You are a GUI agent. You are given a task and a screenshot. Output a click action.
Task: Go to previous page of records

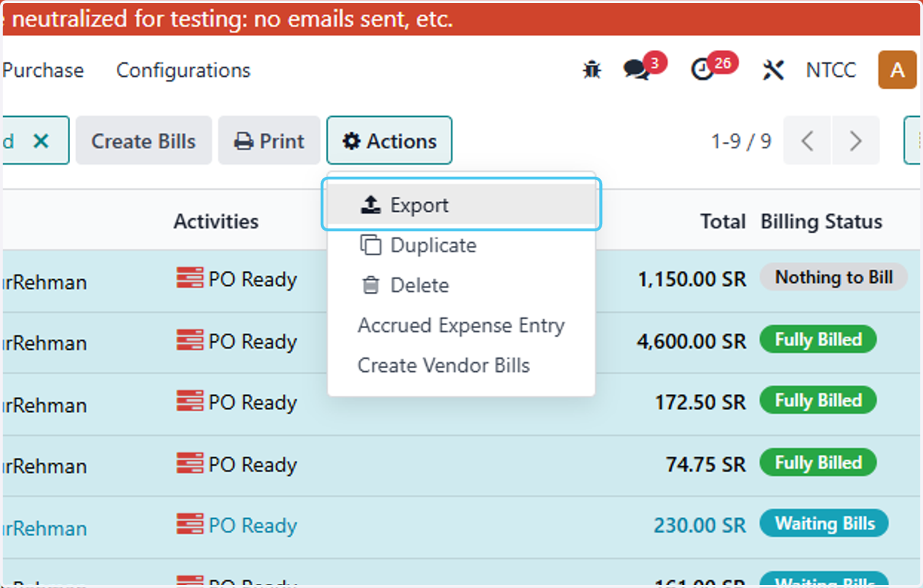coord(808,141)
